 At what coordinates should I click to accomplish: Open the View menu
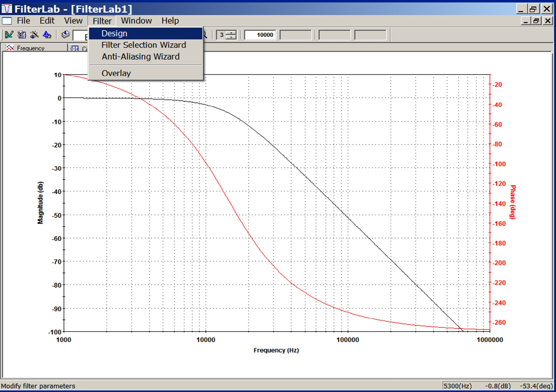73,21
